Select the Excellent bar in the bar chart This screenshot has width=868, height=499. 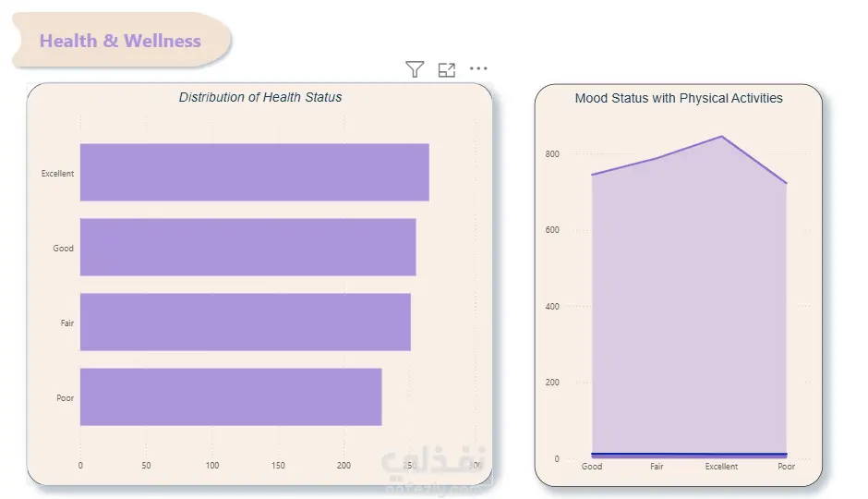(254, 173)
